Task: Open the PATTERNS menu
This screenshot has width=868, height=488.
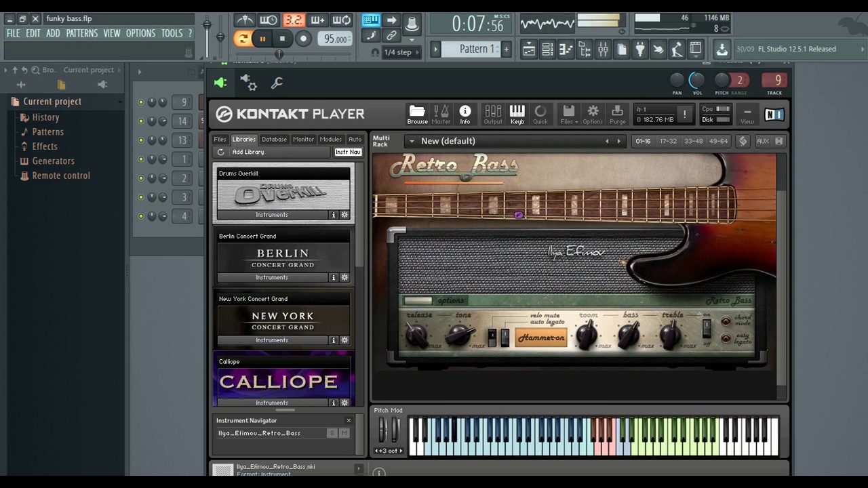Action: tap(82, 33)
